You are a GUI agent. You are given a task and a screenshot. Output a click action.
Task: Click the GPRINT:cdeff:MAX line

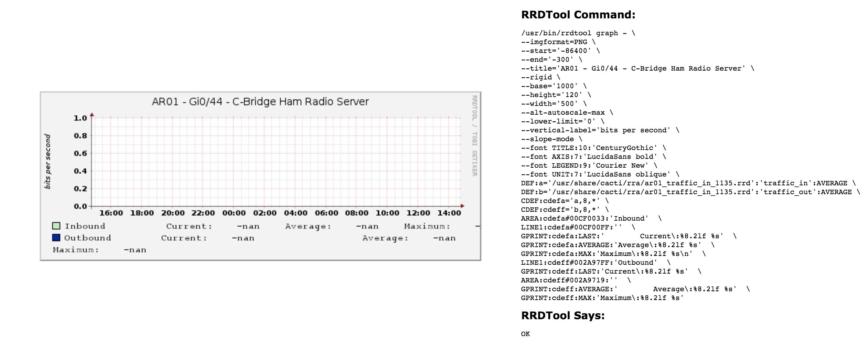tap(602, 298)
